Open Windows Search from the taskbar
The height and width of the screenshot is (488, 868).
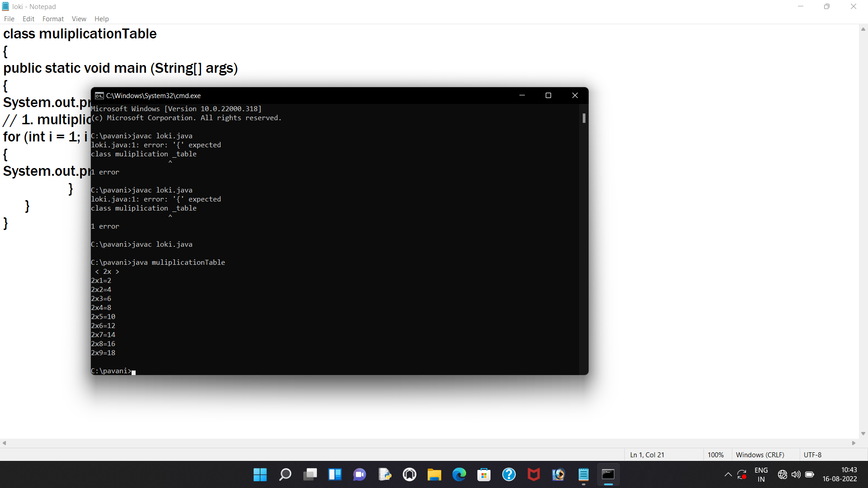pyautogui.click(x=285, y=474)
